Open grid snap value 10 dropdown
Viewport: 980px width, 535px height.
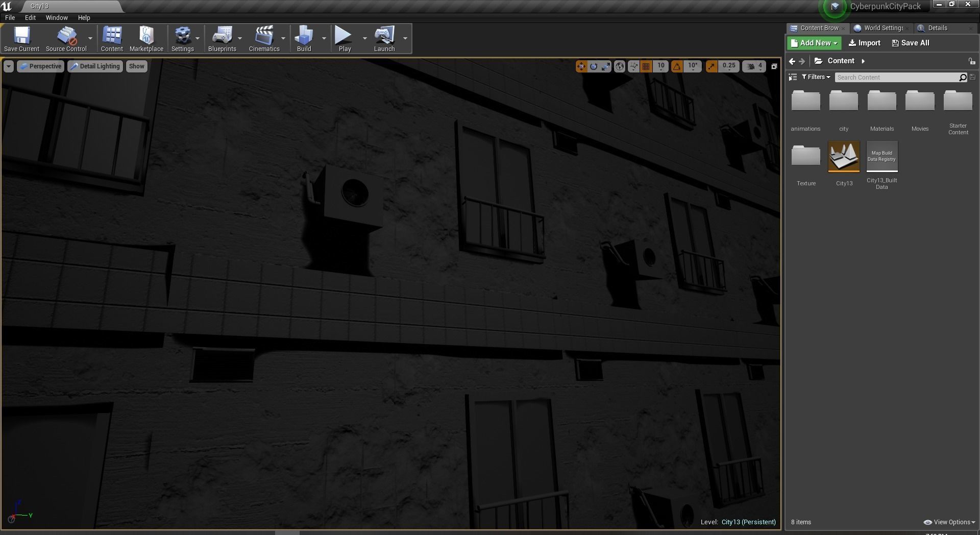(660, 66)
